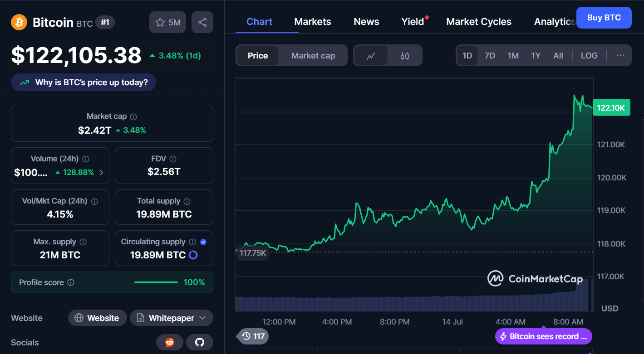Expand Volume (24h) details arrow
Screen dimensions: 644x354
(x=101, y=172)
